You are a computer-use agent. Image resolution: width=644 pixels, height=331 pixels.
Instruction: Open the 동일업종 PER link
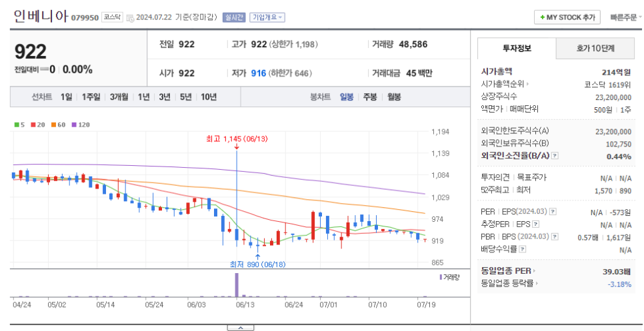[509, 270]
